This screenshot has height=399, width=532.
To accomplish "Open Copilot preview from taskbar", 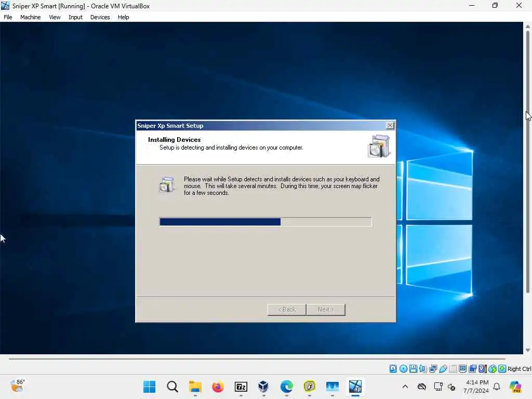I will (x=515, y=387).
